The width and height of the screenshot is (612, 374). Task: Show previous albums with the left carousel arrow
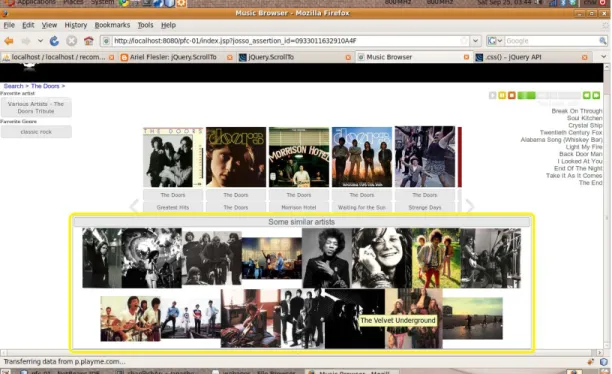tap(134, 206)
